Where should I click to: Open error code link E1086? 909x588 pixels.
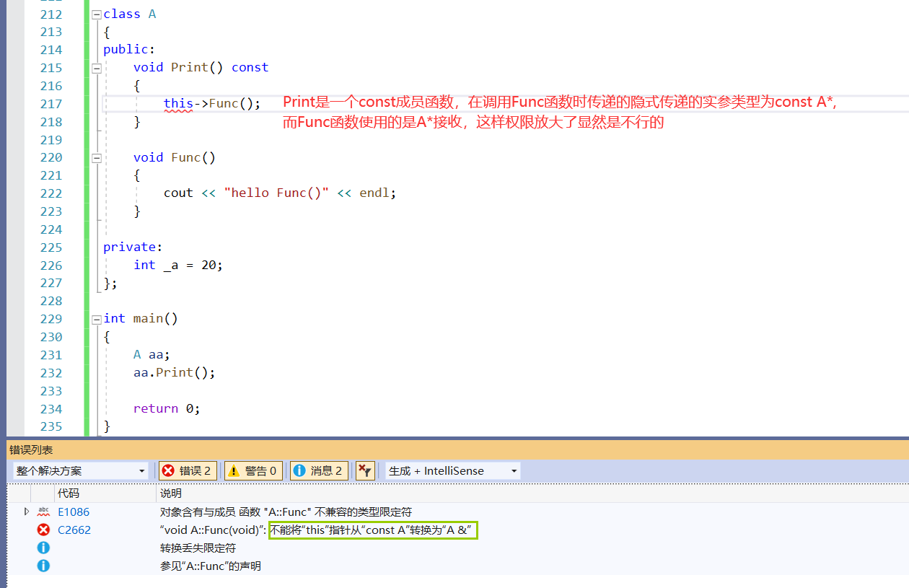[74, 512]
